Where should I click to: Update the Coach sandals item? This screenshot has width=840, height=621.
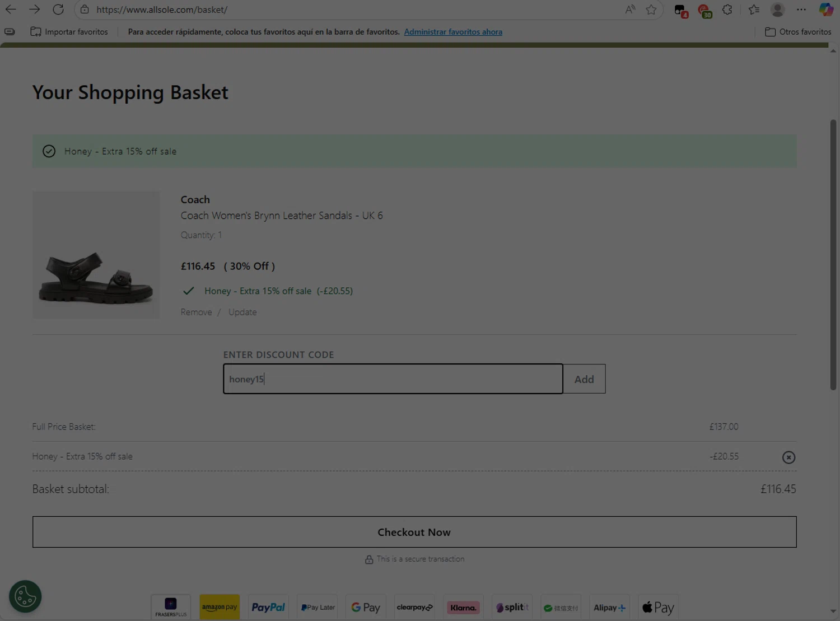[x=242, y=312]
